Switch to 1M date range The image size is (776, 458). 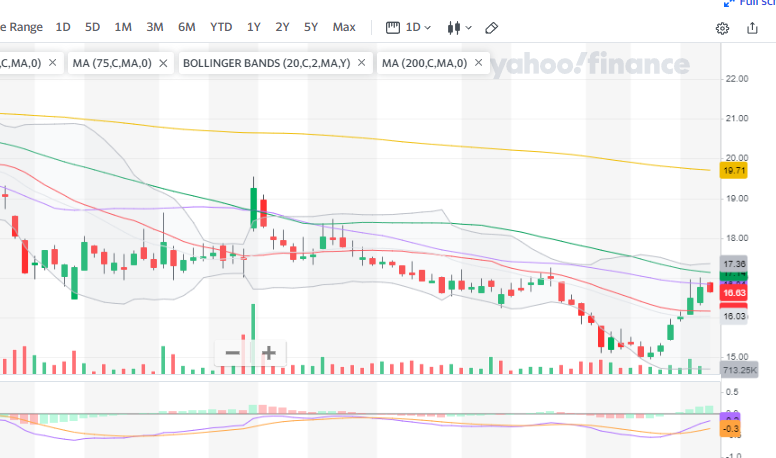(123, 27)
